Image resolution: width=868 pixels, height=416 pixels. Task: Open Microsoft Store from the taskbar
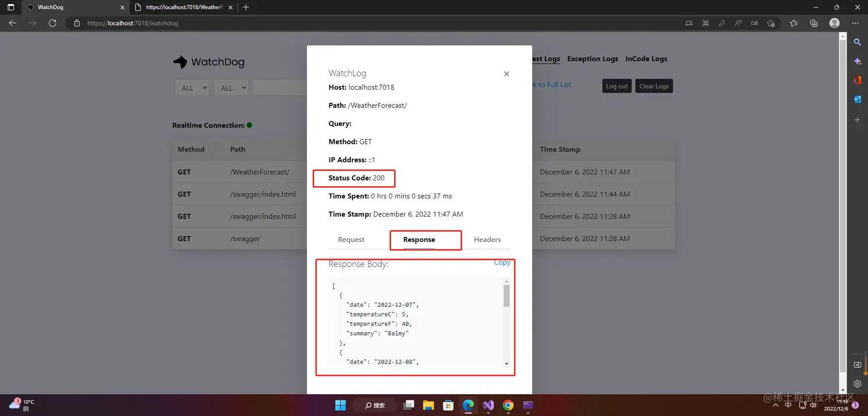click(448, 405)
